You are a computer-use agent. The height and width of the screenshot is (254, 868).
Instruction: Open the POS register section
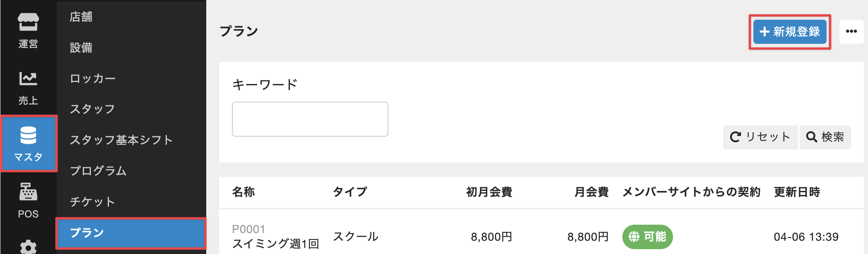coord(28,200)
